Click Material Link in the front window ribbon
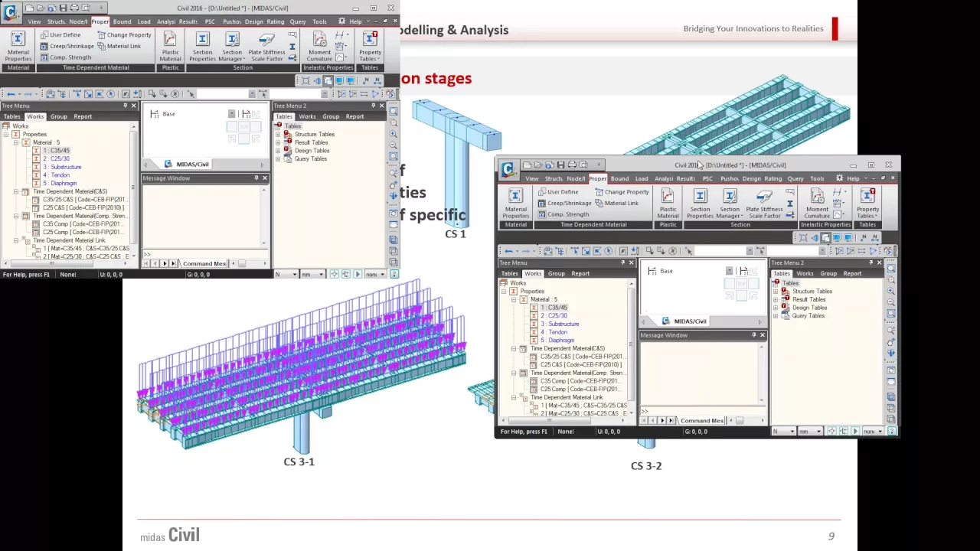 click(x=616, y=204)
